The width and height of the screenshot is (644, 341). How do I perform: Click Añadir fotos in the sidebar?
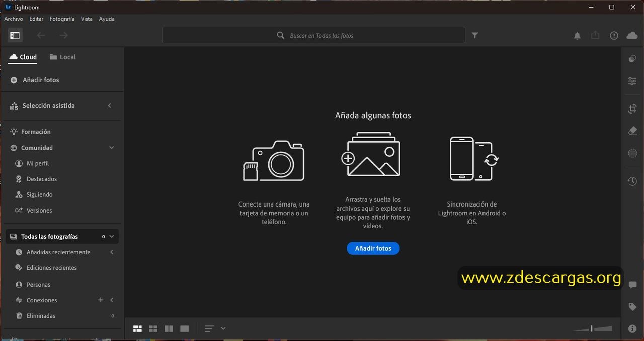35,80
